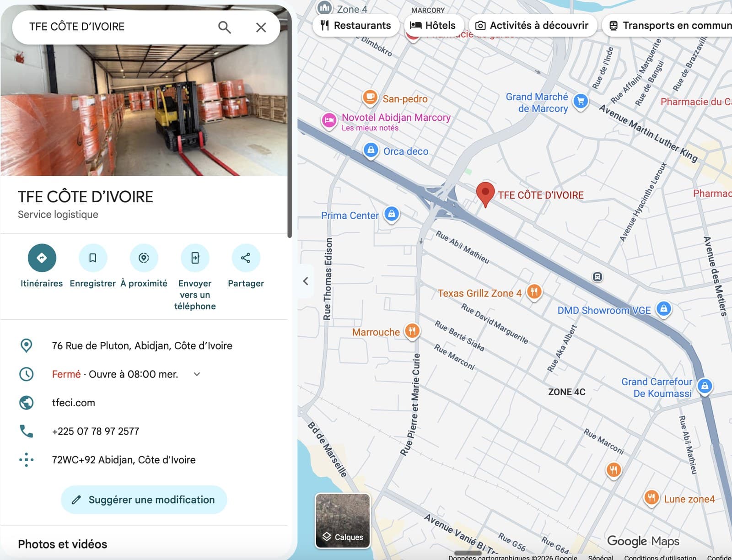Select the bus stop icon on the highway
Image resolution: width=732 pixels, height=560 pixels.
(597, 277)
